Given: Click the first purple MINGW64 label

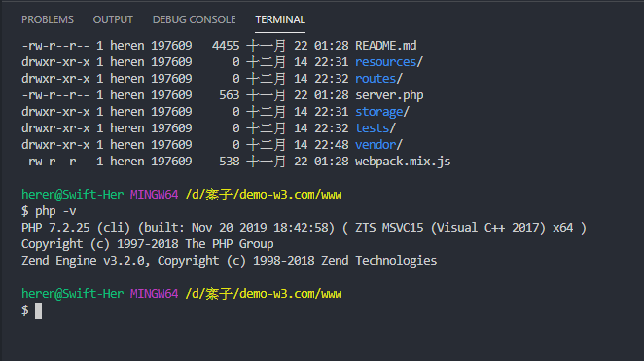Looking at the screenshot, I should coord(154,195).
